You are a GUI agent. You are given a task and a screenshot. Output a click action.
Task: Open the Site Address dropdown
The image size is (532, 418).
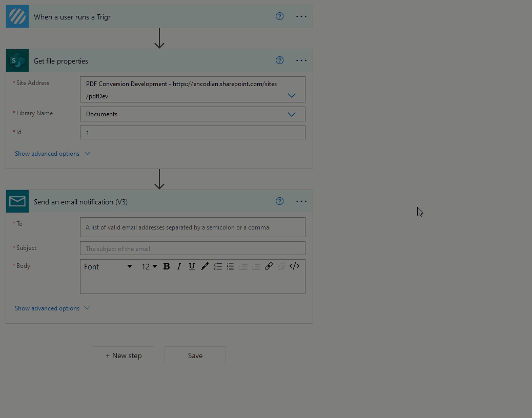click(x=292, y=96)
